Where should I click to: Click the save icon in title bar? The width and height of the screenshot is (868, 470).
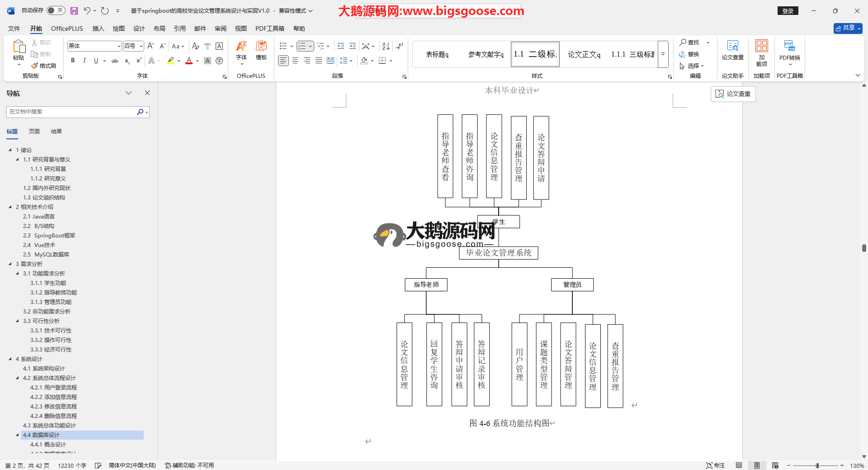pos(74,11)
